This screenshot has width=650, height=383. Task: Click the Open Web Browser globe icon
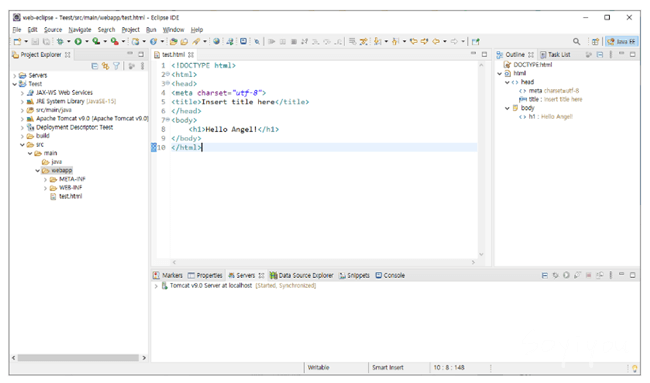coord(216,41)
